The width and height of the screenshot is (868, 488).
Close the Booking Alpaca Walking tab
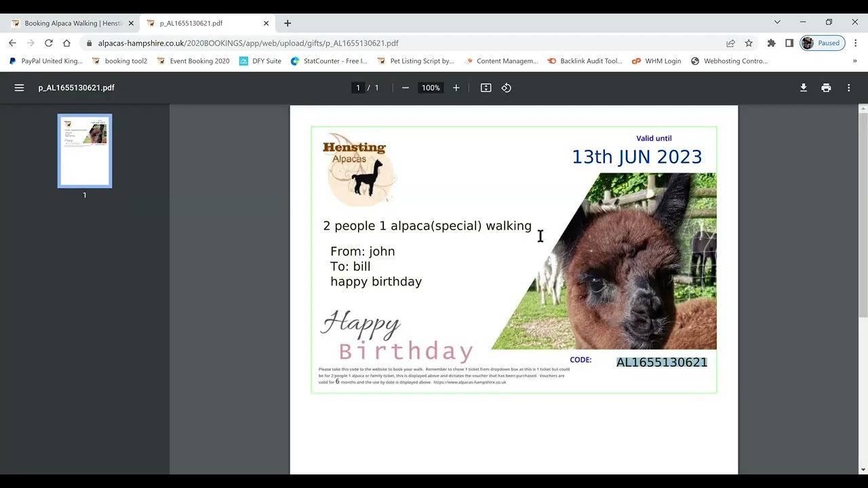click(131, 23)
